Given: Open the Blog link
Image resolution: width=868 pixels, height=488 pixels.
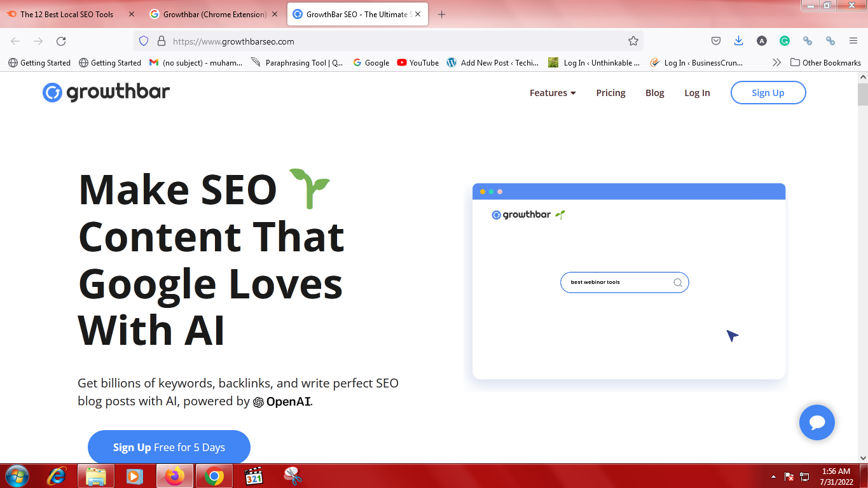Looking at the screenshot, I should (x=654, y=93).
